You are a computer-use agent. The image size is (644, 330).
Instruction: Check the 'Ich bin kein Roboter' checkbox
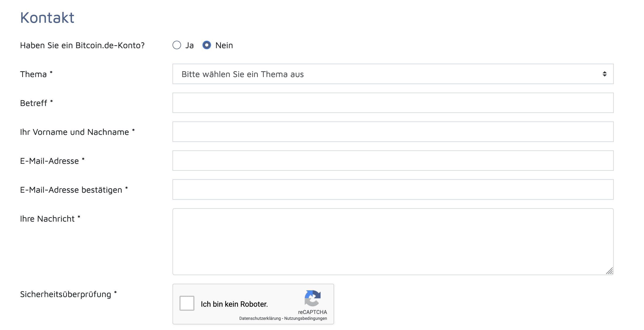coord(187,303)
